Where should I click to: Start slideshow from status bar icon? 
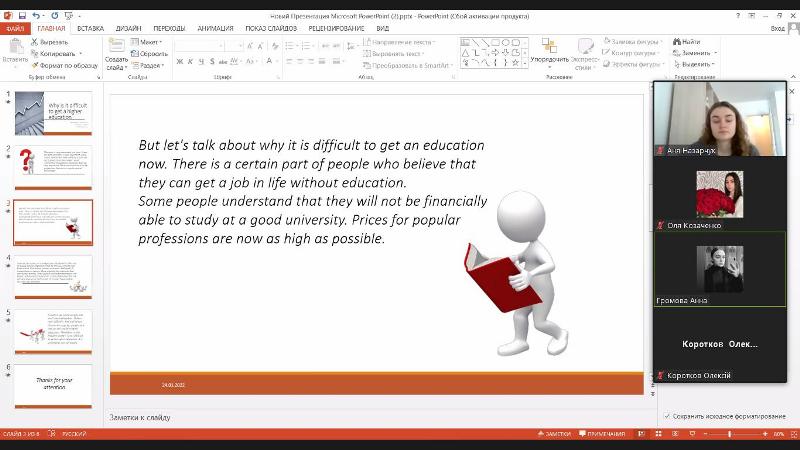(x=692, y=434)
